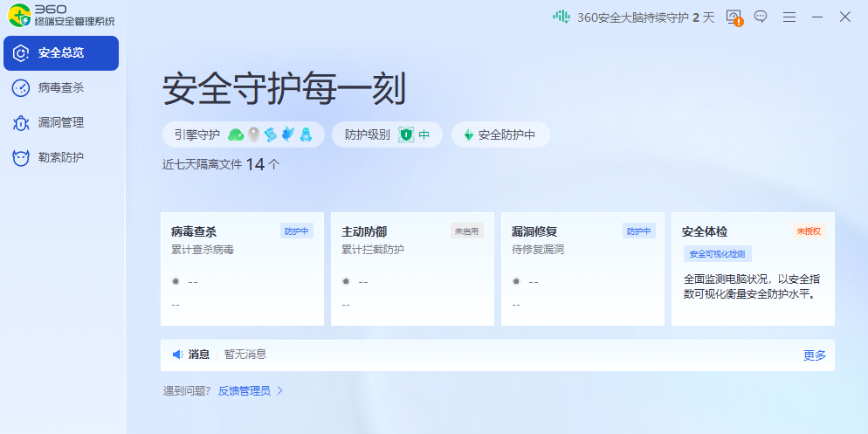Image resolution: width=868 pixels, height=434 pixels.
Task: Click the 安全可视化检测 tag
Action: point(718,255)
